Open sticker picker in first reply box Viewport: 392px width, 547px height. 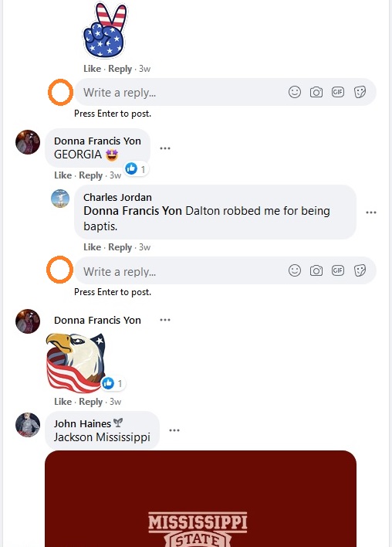(x=360, y=92)
